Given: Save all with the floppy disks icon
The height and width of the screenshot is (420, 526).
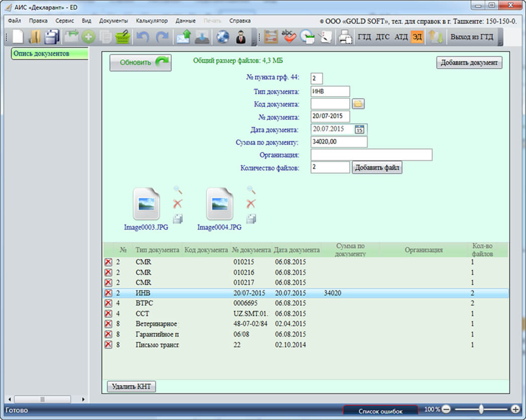Looking at the screenshot, I should 52,37.
